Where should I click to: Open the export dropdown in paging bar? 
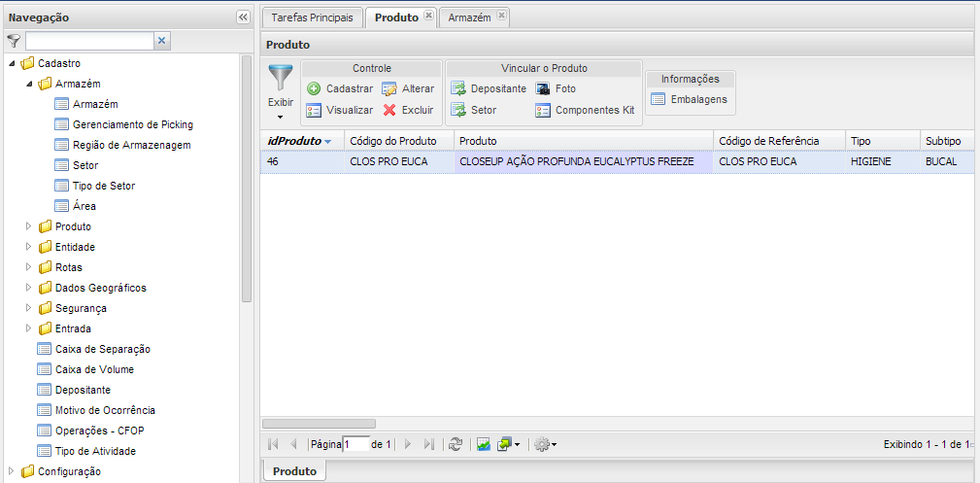[508, 444]
